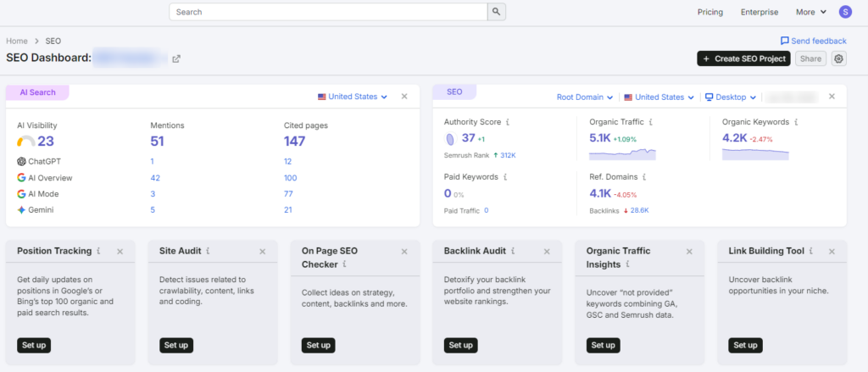Open AI Overview cited pages value 100
This screenshot has width=868, height=372.
pos(291,178)
